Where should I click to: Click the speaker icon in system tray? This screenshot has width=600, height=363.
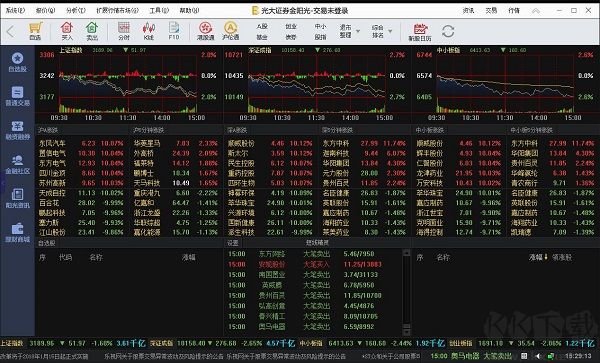point(538,356)
